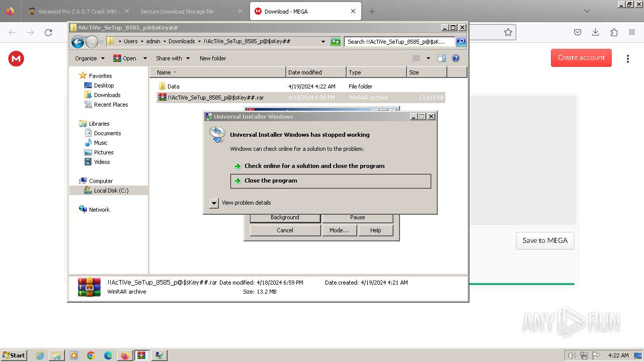Click Cancel in WinRAR extraction dialog
This screenshot has width=644, height=362.
pos(285,230)
